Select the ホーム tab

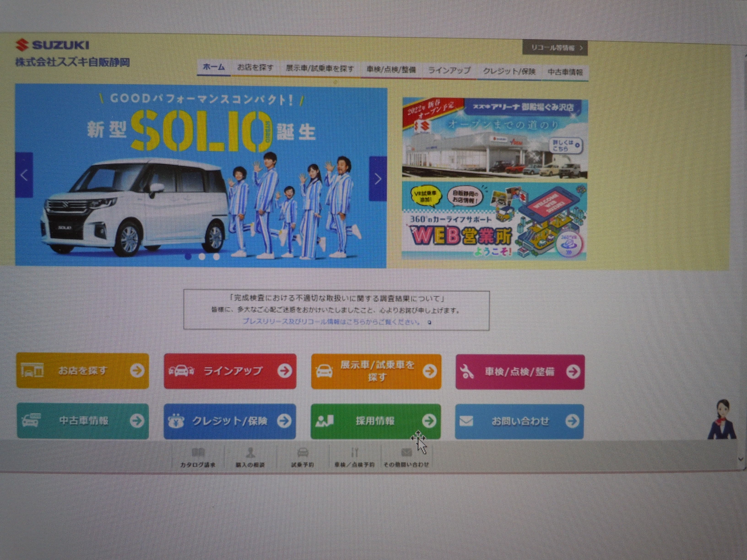click(214, 67)
